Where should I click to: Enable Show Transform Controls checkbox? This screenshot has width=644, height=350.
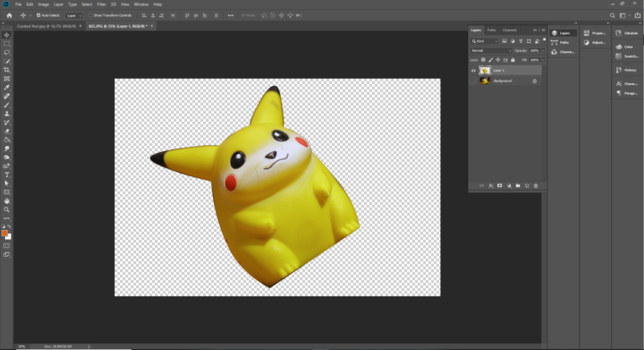click(91, 15)
